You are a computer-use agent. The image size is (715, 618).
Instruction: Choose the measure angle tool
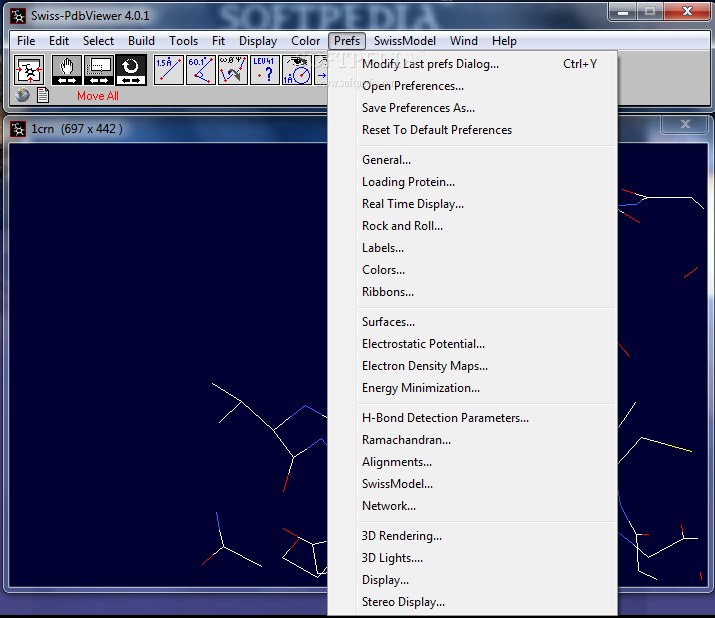[201, 70]
